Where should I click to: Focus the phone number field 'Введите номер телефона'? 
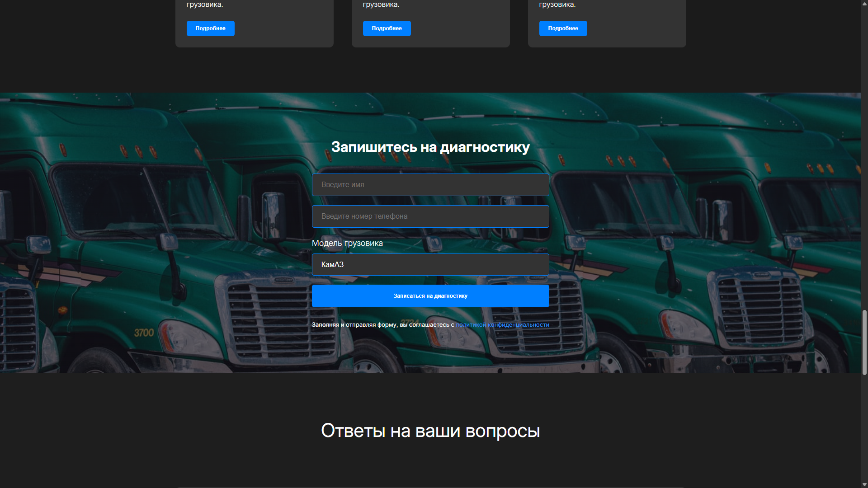[x=430, y=216]
